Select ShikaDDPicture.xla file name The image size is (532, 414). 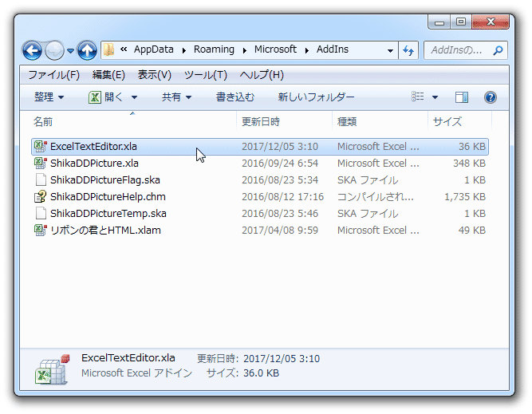(x=94, y=164)
